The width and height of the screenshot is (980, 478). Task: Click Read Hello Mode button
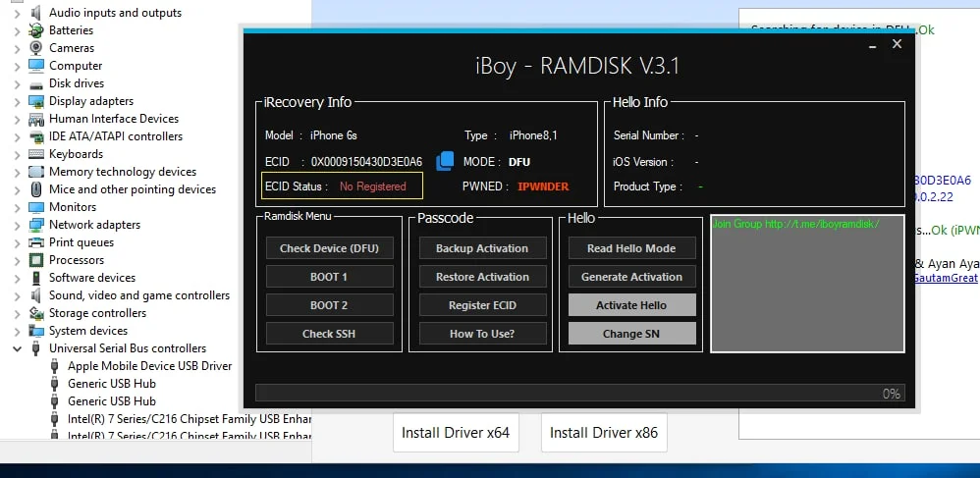click(631, 248)
